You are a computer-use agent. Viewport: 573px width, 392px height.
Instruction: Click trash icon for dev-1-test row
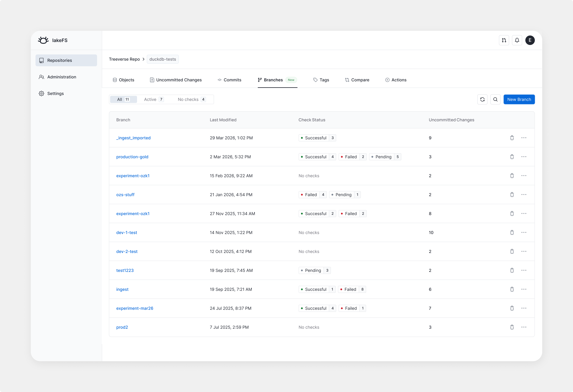coord(512,233)
